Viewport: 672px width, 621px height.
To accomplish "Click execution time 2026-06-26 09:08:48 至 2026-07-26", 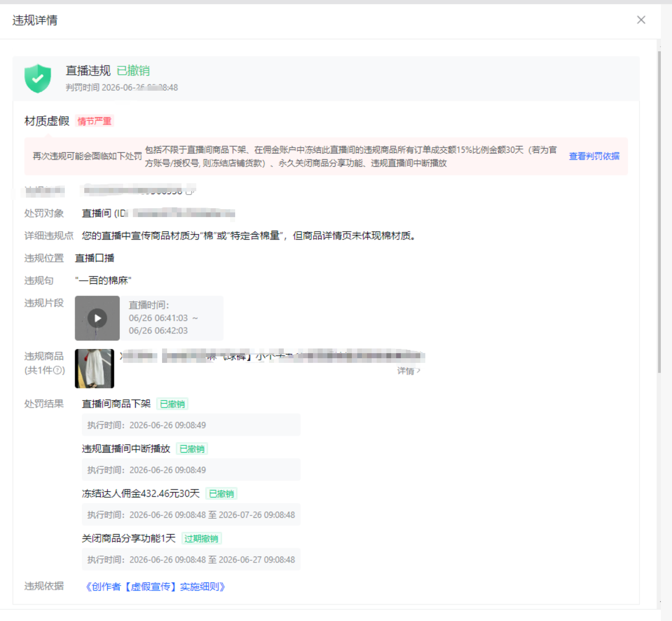I will tap(191, 515).
